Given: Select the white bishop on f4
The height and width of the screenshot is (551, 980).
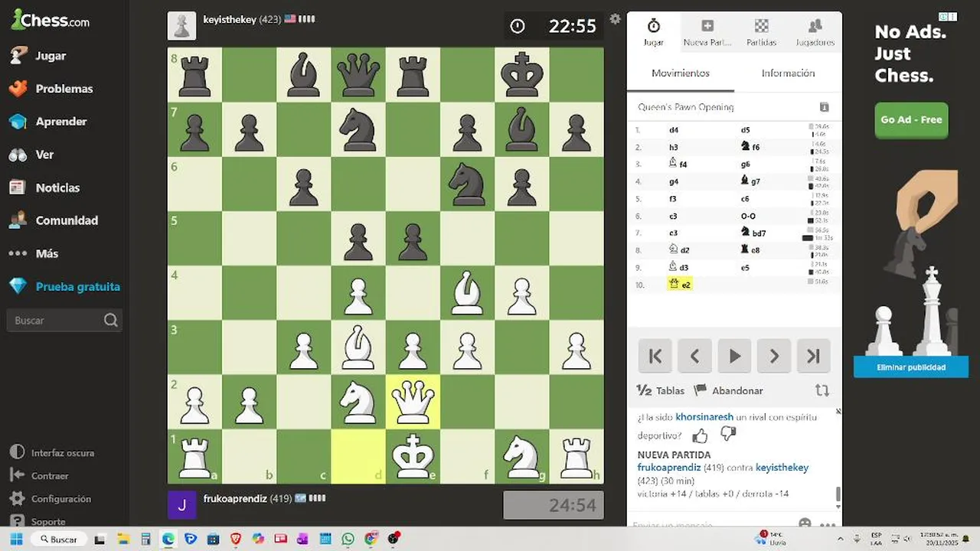Looking at the screenshot, I should coord(467,293).
